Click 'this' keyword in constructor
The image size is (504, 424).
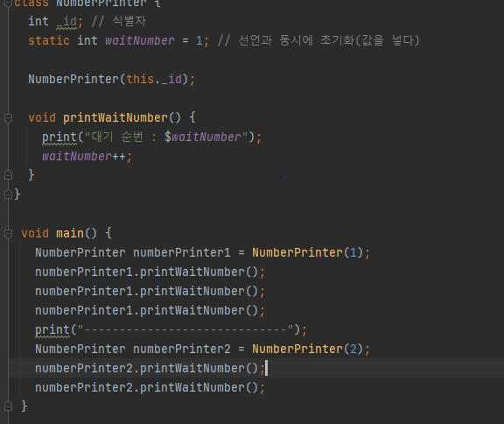140,79
